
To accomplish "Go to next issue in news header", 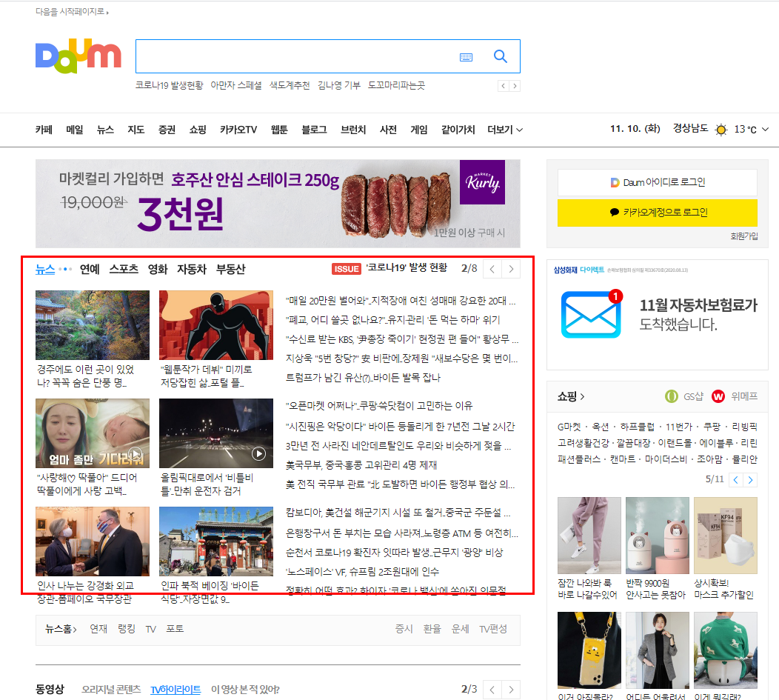I will 511,270.
